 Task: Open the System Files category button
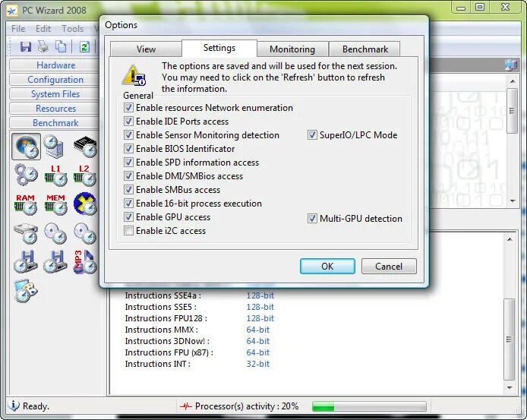55,94
